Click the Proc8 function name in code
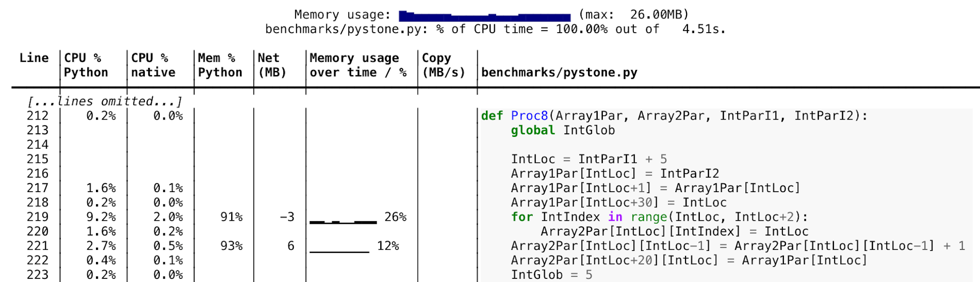This screenshot has height=282, width=980. [x=529, y=116]
